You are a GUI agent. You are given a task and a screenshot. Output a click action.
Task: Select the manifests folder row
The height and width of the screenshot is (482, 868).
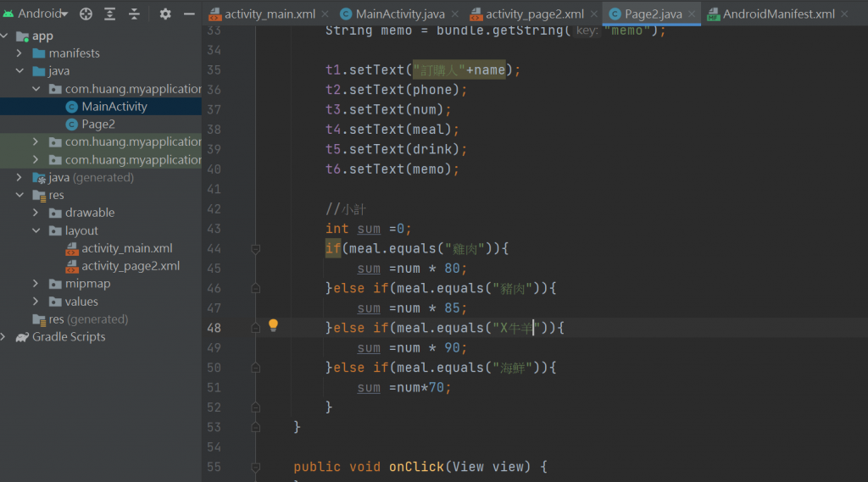pyautogui.click(x=101, y=53)
